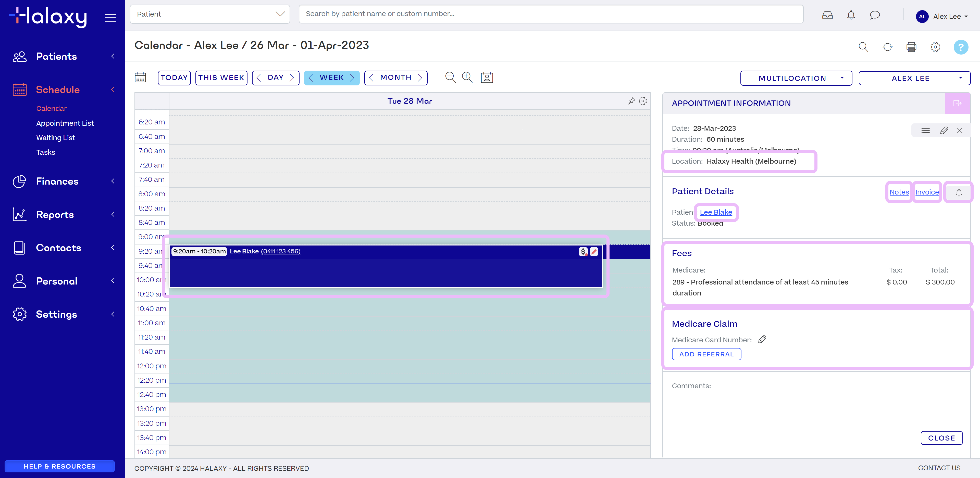Click the TODAY button

174,77
